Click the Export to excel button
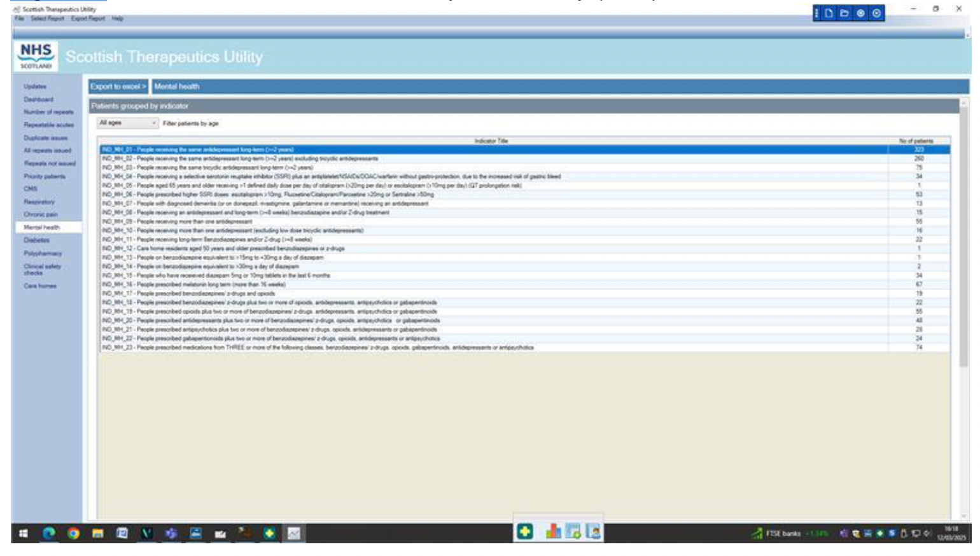Image resolution: width=980 pixels, height=556 pixels. [118, 87]
